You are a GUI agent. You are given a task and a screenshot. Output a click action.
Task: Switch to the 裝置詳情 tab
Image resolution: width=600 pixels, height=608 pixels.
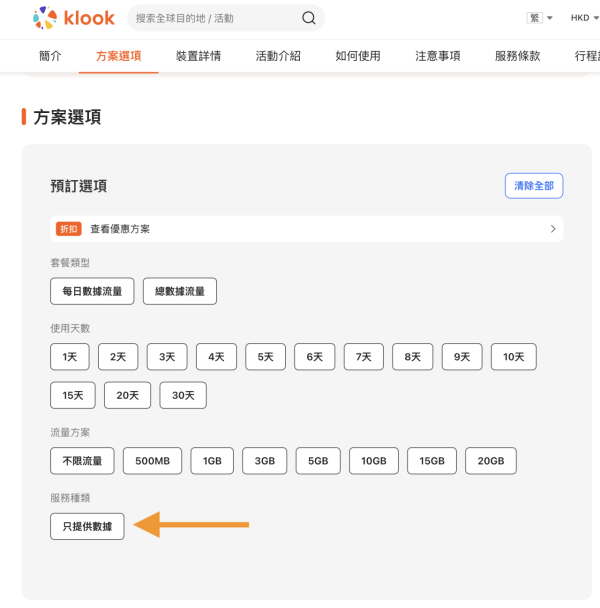click(x=198, y=56)
